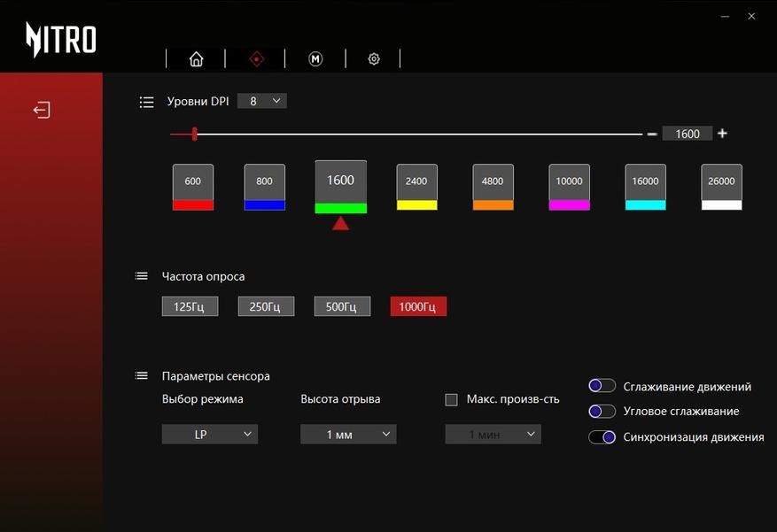Open the settings gear tab
Image resolution: width=777 pixels, height=532 pixels.
click(x=374, y=59)
